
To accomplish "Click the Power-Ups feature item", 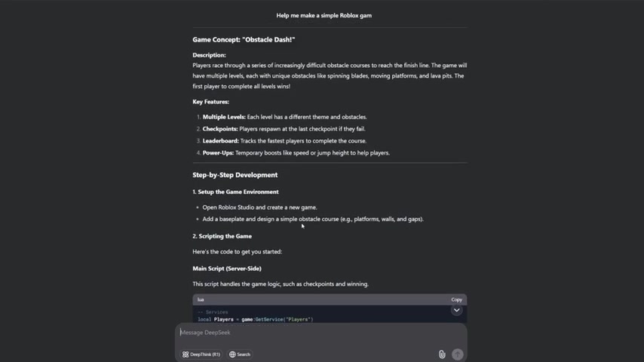I will click(296, 152).
